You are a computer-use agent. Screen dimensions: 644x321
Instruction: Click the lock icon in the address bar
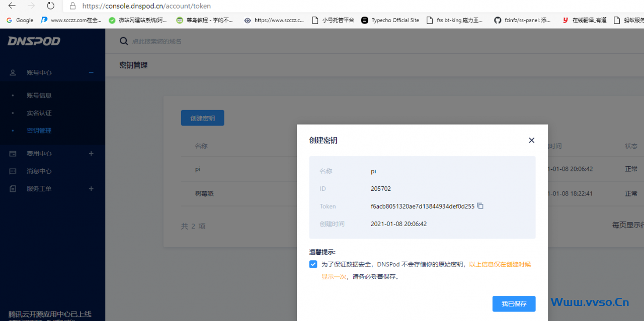tap(73, 6)
